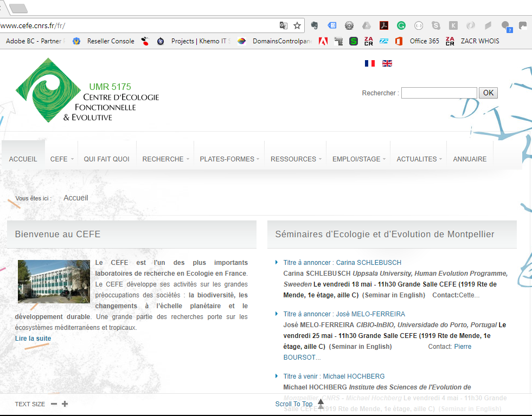
Task: Follow the Lire la suite link
Action: 33,338
